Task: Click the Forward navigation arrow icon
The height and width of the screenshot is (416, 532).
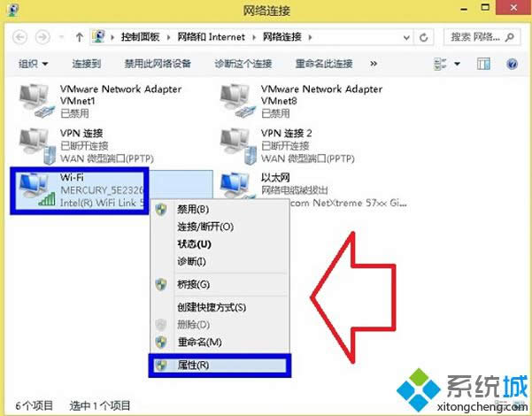Action: point(43,37)
